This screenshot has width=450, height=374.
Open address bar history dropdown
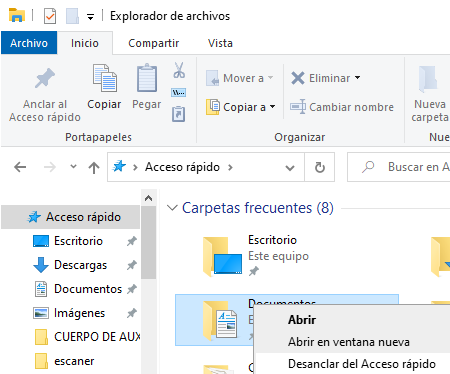click(290, 168)
